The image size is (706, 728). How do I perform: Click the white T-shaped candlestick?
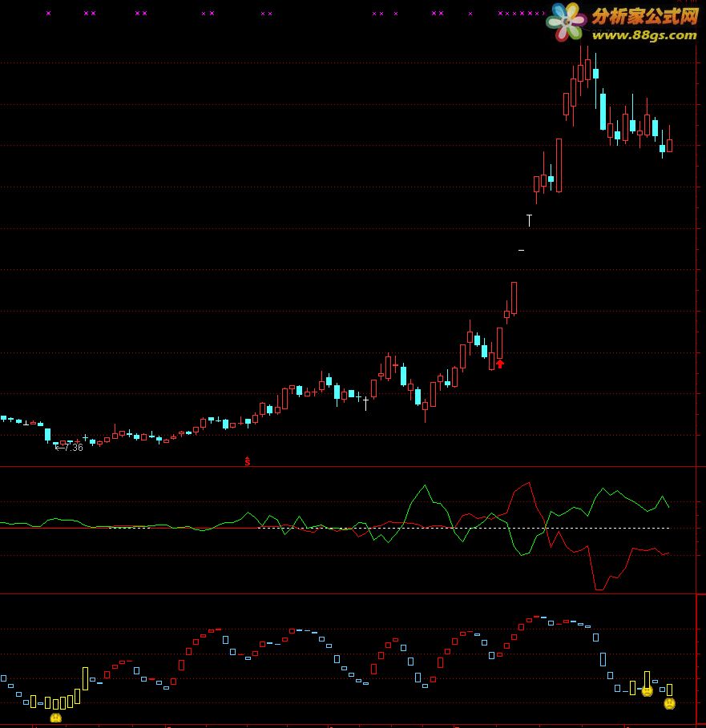pyautogui.click(x=529, y=220)
